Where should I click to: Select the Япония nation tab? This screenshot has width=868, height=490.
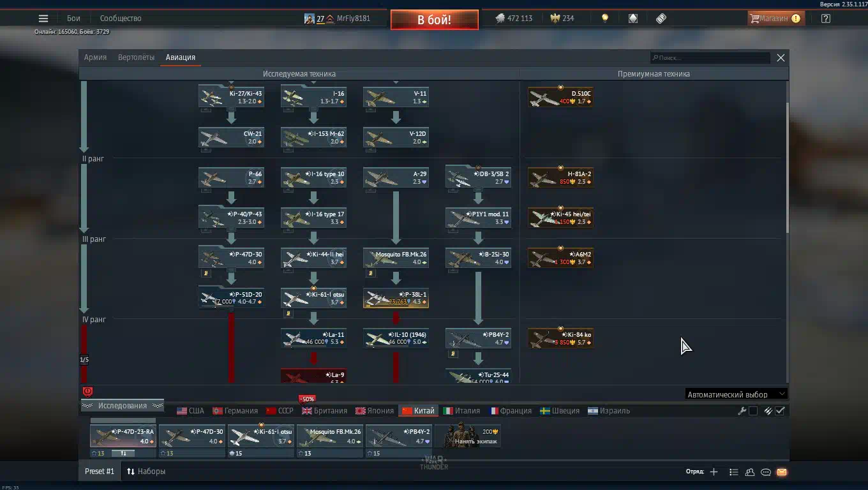point(374,411)
